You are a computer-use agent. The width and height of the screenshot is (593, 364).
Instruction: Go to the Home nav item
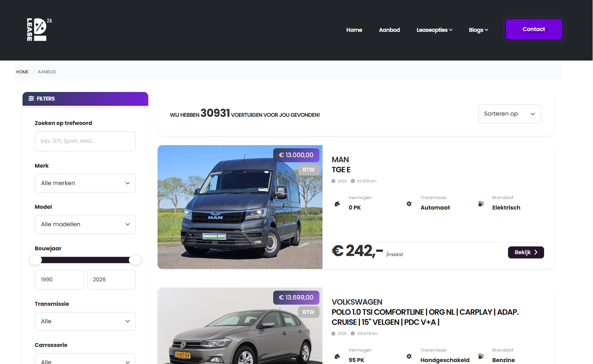pos(354,30)
